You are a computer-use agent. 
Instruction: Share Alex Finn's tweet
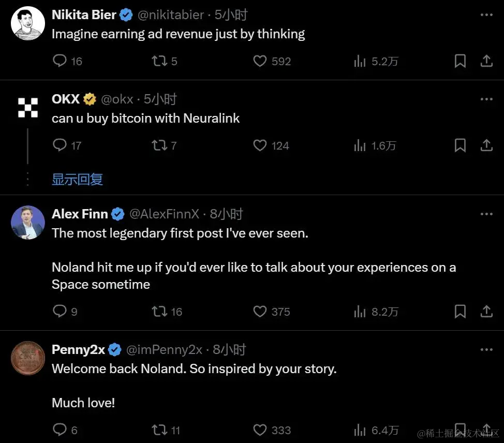(486, 312)
